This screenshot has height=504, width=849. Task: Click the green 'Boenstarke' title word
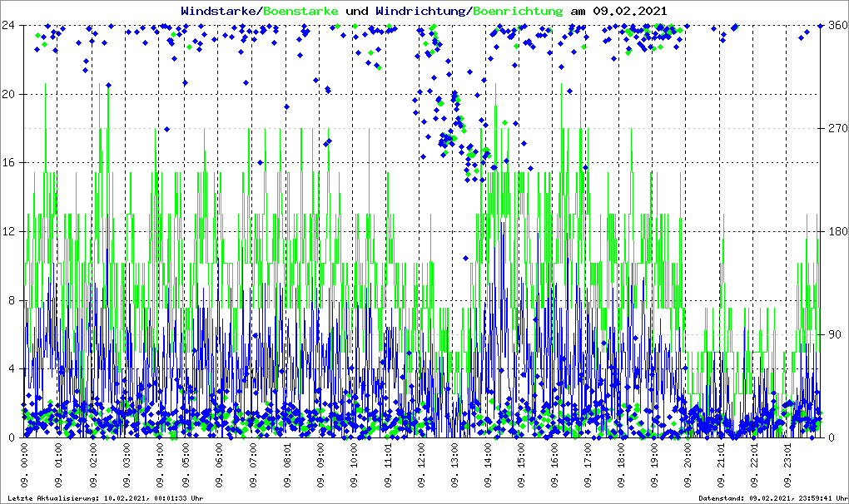click(x=300, y=11)
